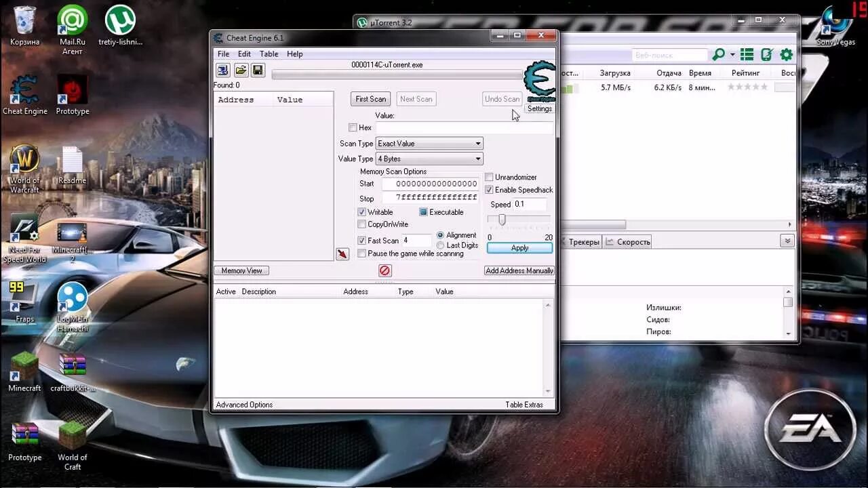Open the File menu

coord(223,54)
